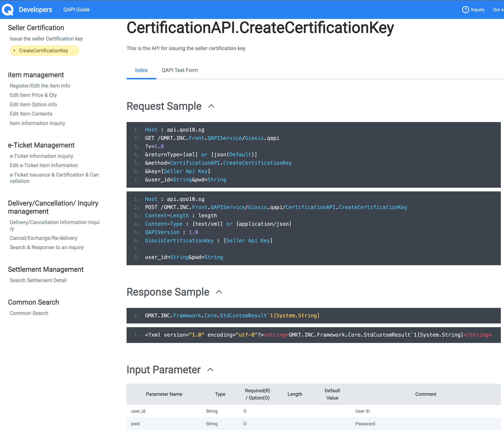Select CreateCertificationKey in the sidebar
Screen dimensions: 504x434
44,51
